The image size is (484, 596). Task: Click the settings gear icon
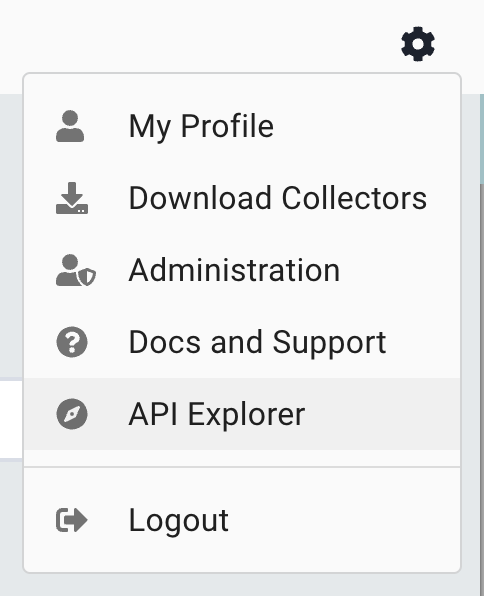click(x=418, y=44)
